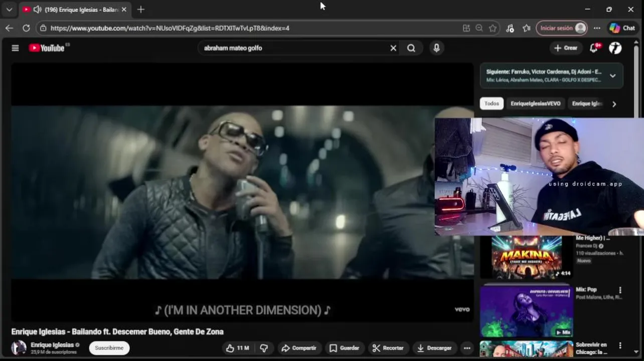Select the partly hidden Enrique Iglesias filter chip

click(x=587, y=104)
